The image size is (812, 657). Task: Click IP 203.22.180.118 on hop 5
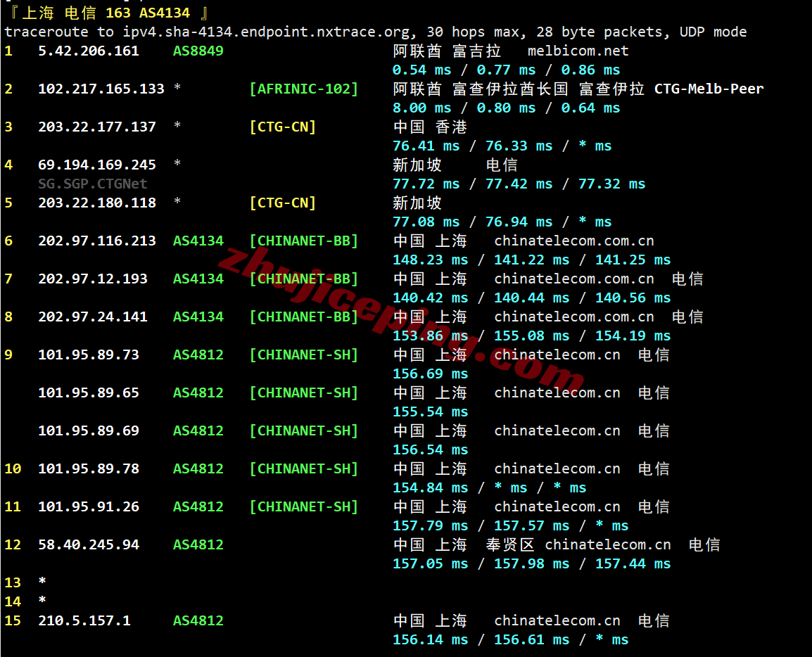tap(97, 203)
